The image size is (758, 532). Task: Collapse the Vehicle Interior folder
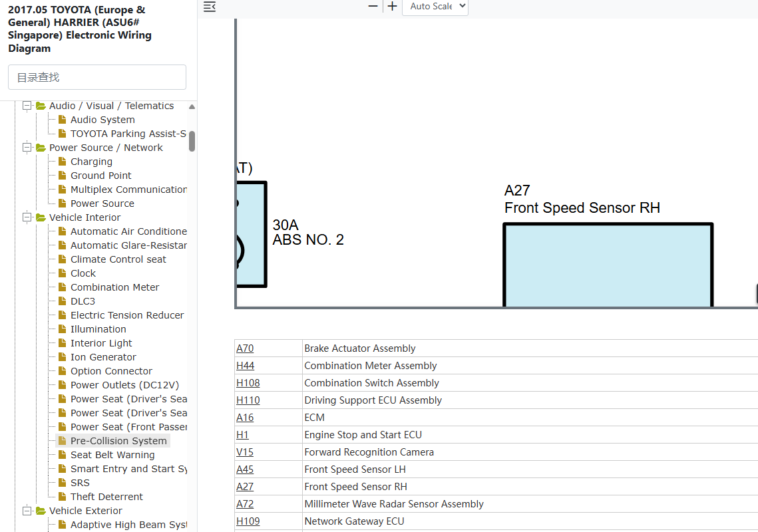point(27,217)
